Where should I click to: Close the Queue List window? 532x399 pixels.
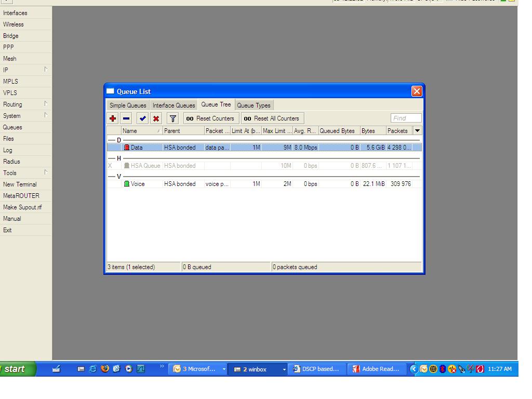click(x=417, y=91)
